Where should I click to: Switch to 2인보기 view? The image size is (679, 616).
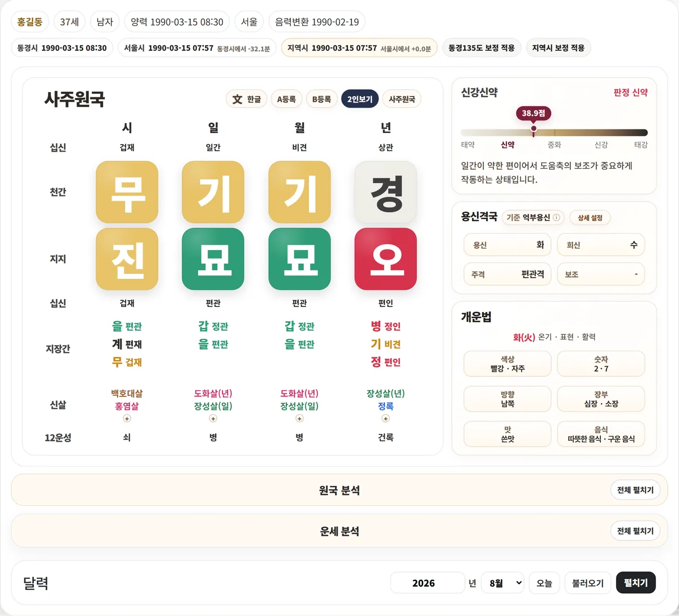click(x=360, y=99)
